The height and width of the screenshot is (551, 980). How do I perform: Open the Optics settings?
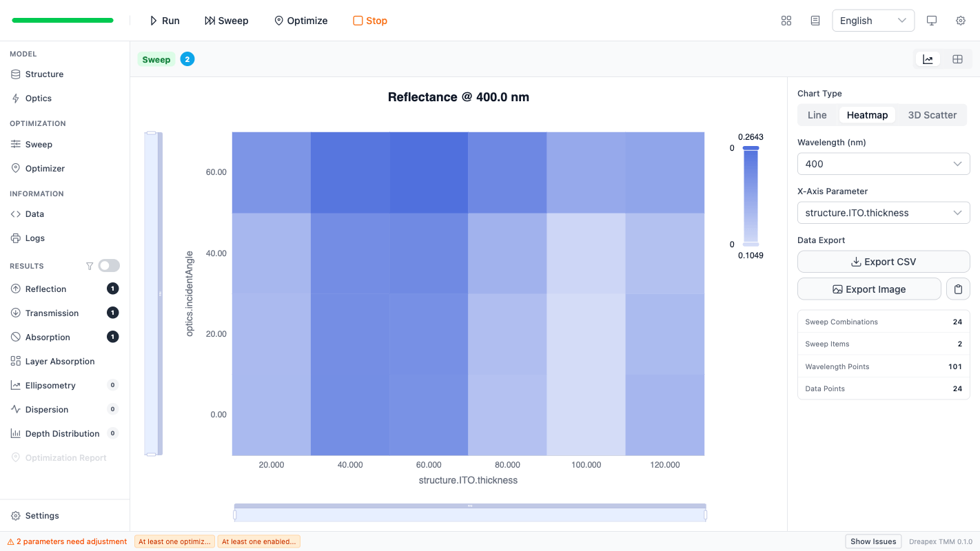pyautogui.click(x=38, y=98)
